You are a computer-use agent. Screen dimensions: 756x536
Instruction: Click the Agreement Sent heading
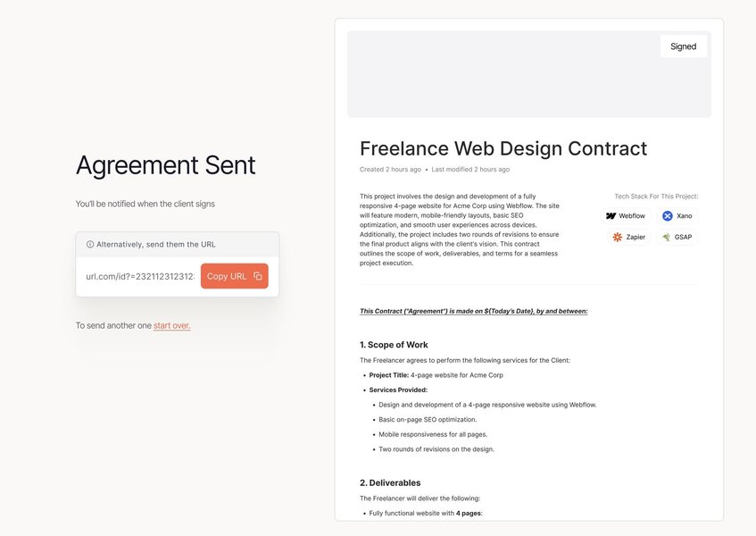[165, 165]
